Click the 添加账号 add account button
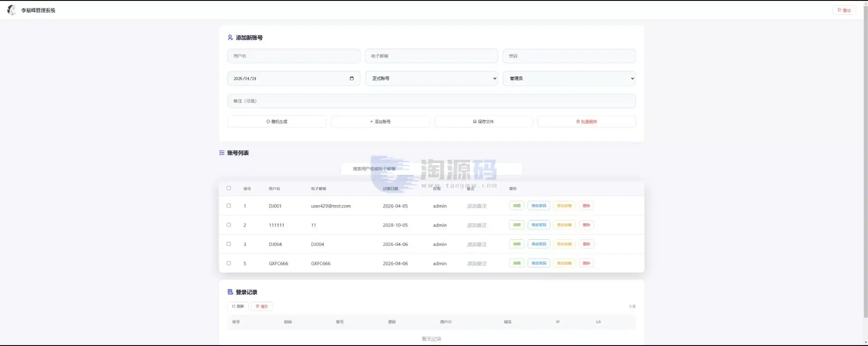Viewport: 868px width, 346px height. [x=380, y=121]
